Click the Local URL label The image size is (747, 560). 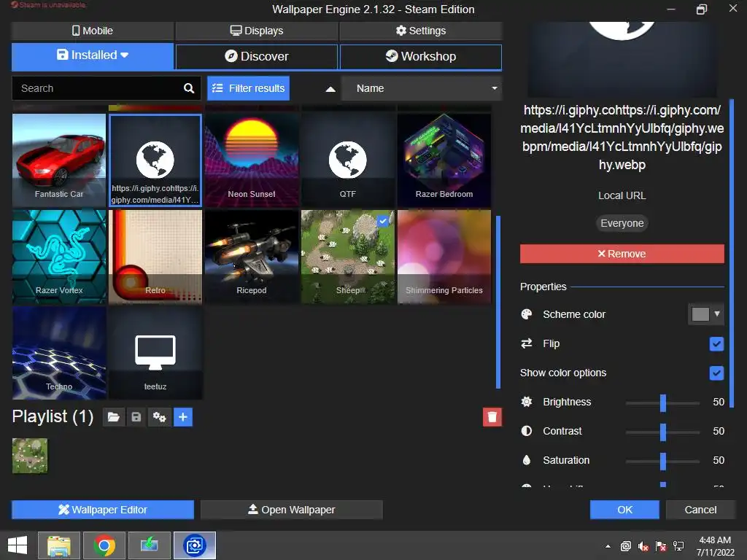(x=622, y=195)
